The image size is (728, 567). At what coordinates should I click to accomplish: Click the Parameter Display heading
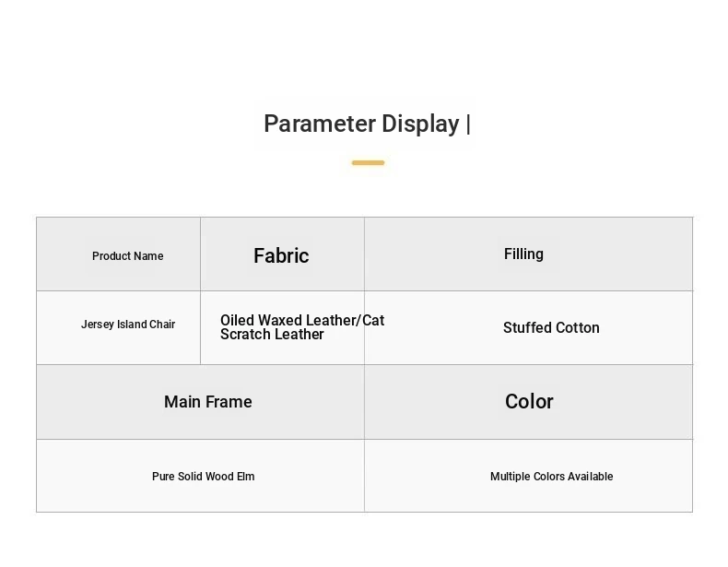367,124
